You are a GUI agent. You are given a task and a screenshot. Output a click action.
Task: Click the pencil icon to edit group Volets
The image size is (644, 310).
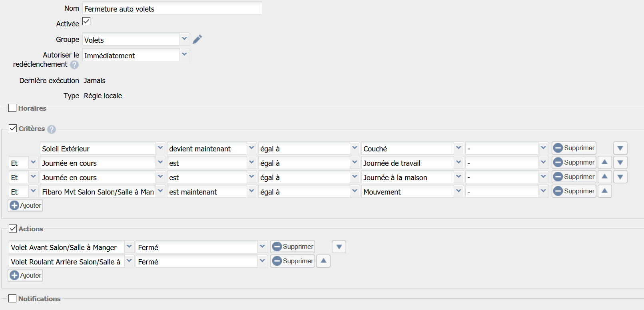pos(197,39)
